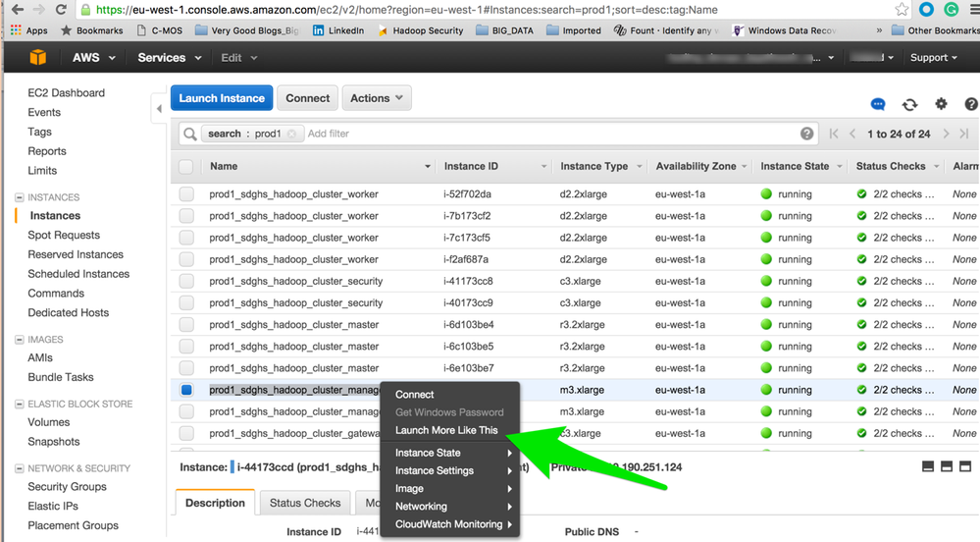
Task: Select Launch More Like This
Action: pyautogui.click(x=446, y=430)
